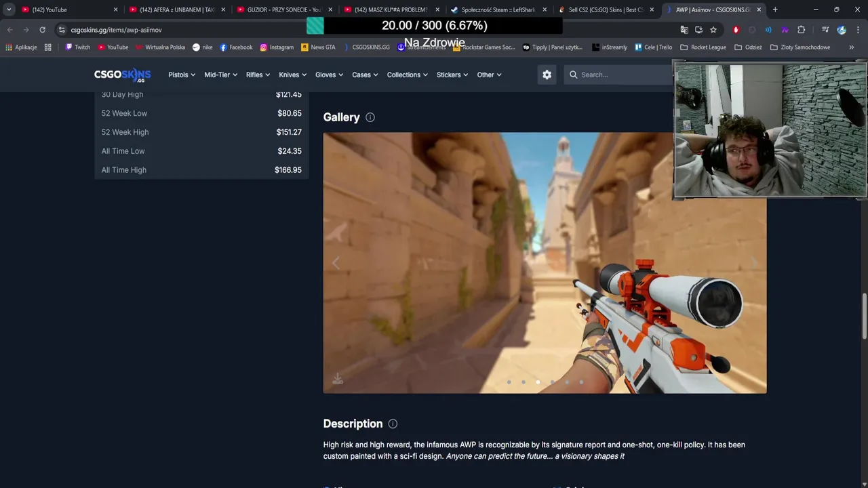Click the Description info icon
Screen dimensions: 868x488
(393, 424)
